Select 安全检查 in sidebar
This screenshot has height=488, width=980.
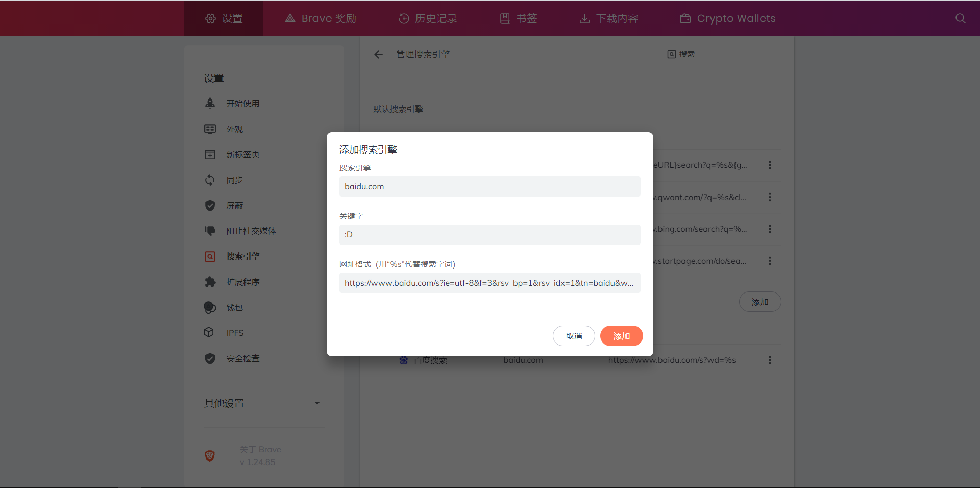click(243, 359)
